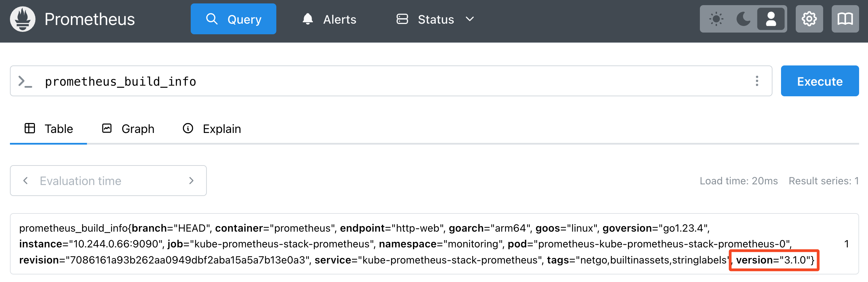Viewport: 868px width, 282px height.
Task: Click the Alerts bell icon
Action: click(x=307, y=19)
